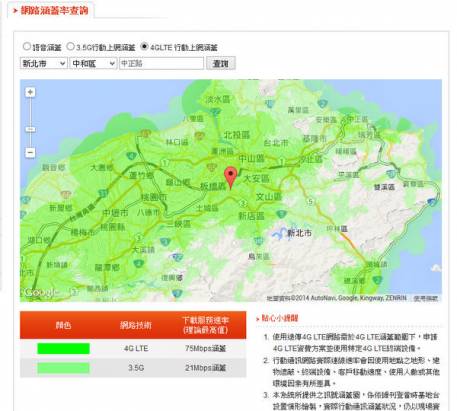This screenshot has width=457, height=411.
Task: Open the 使用條款 terms link on the map
Action: (x=426, y=298)
